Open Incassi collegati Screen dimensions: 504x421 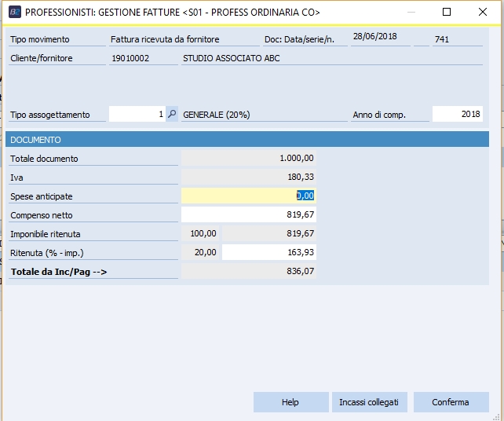[x=369, y=402]
